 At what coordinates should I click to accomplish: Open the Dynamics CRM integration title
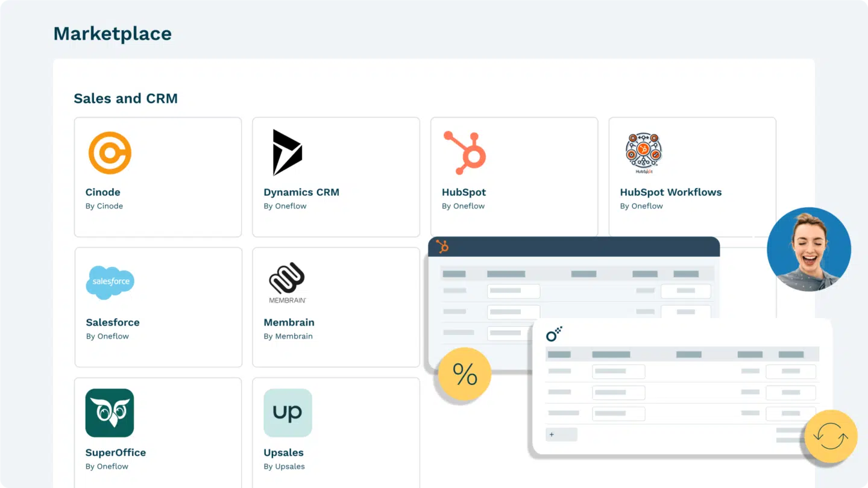(301, 192)
